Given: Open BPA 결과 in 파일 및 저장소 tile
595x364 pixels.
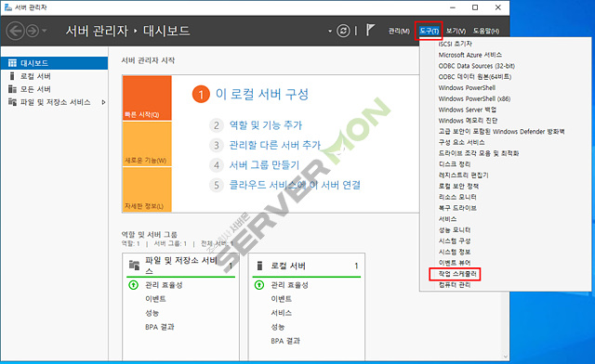Looking at the screenshot, I should pos(159,327).
